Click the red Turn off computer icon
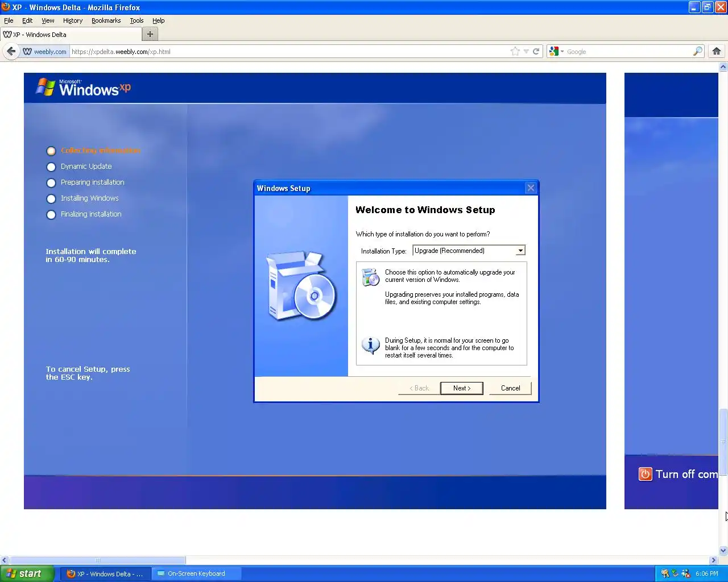Viewport: 728px width, 582px height. click(645, 474)
